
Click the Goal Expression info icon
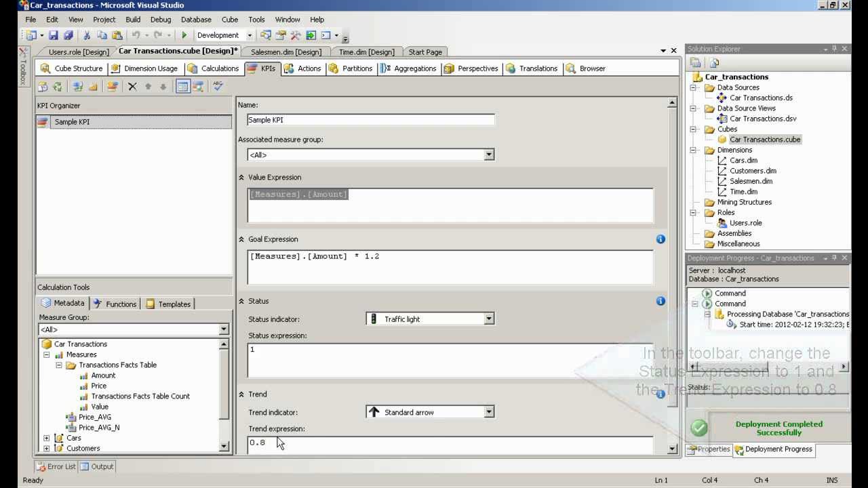[x=660, y=239]
